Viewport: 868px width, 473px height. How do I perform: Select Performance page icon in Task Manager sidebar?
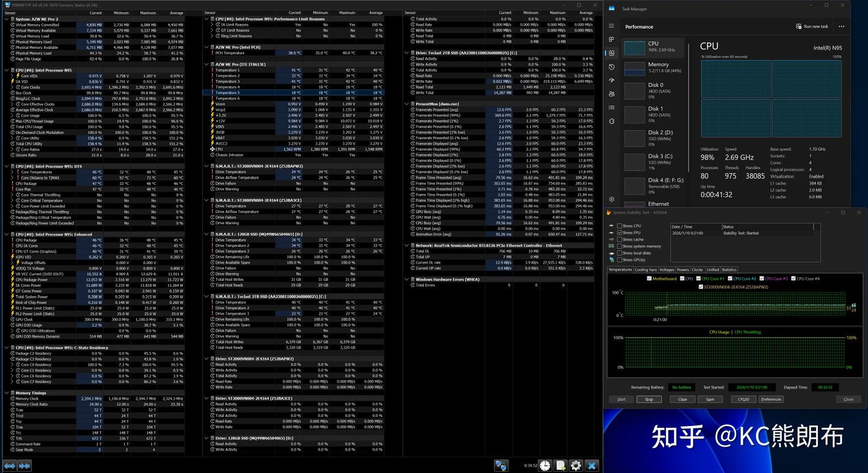tap(611, 53)
